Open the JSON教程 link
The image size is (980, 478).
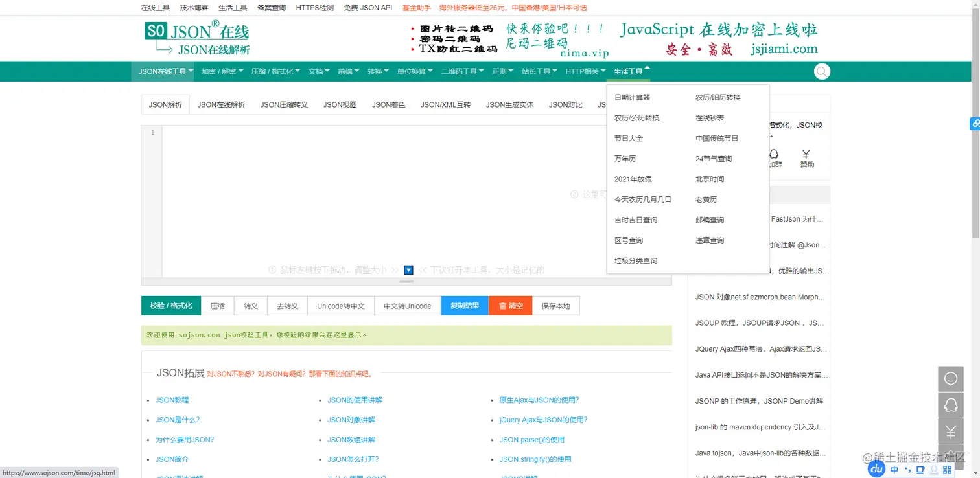pos(172,400)
